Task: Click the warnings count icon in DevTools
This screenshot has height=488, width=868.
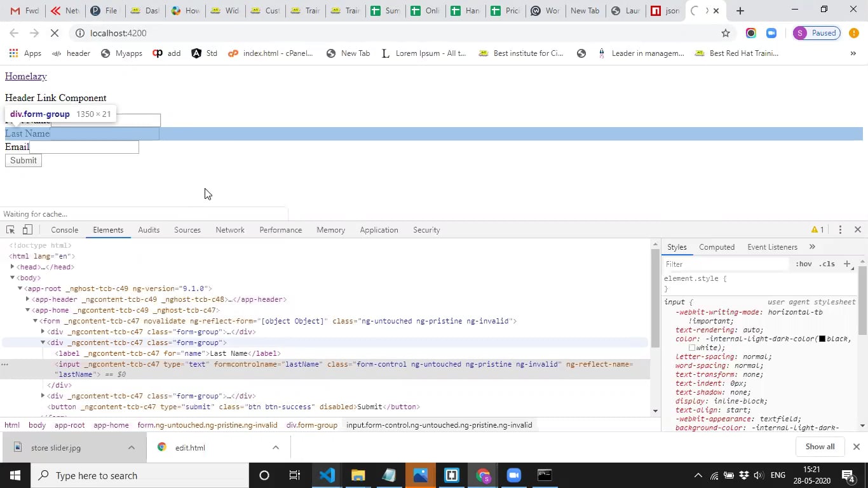Action: [818, 230]
